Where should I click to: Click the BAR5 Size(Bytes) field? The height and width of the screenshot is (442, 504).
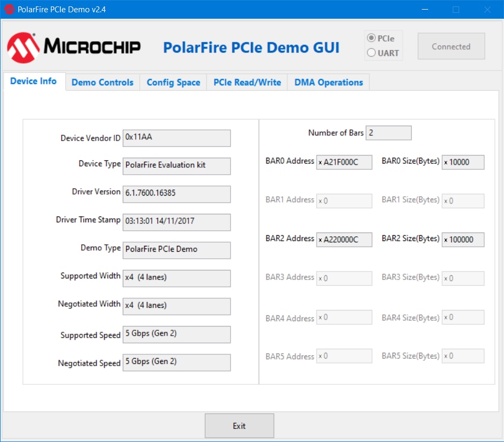coord(463,356)
